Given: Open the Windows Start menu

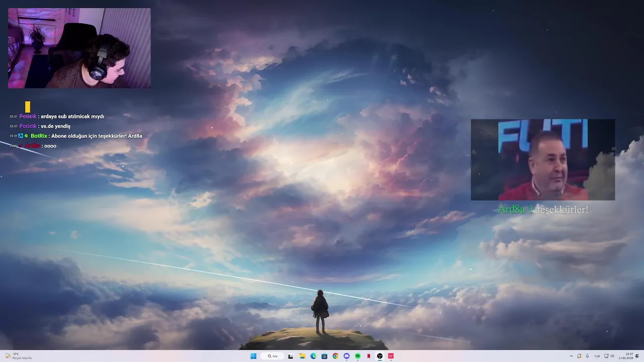Looking at the screenshot, I should pyautogui.click(x=254, y=356).
